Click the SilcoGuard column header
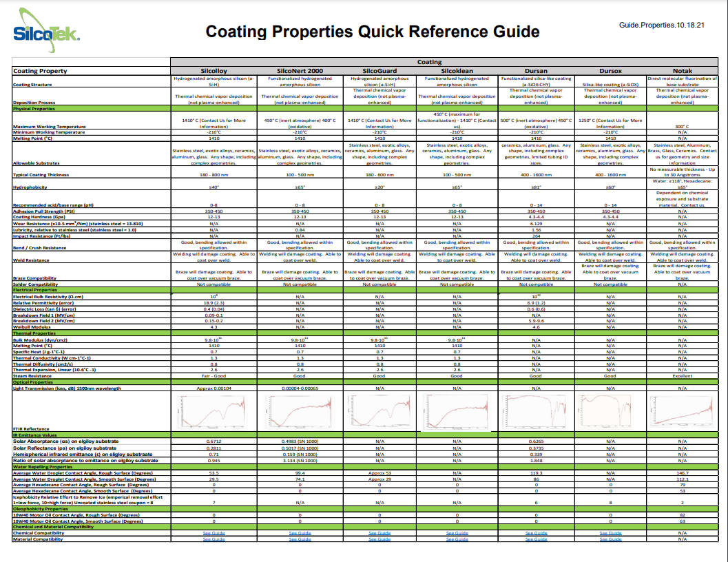 [x=379, y=71]
